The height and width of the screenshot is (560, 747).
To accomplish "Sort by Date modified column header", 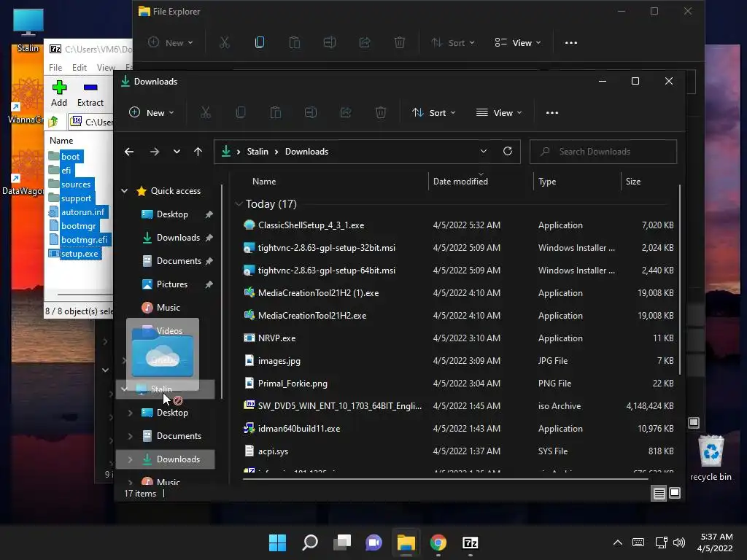I will [460, 182].
